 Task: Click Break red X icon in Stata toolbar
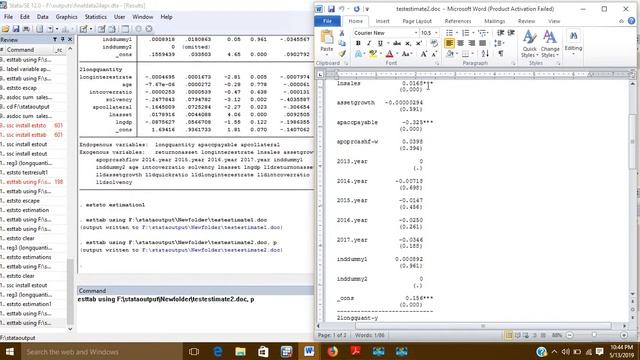149,29
